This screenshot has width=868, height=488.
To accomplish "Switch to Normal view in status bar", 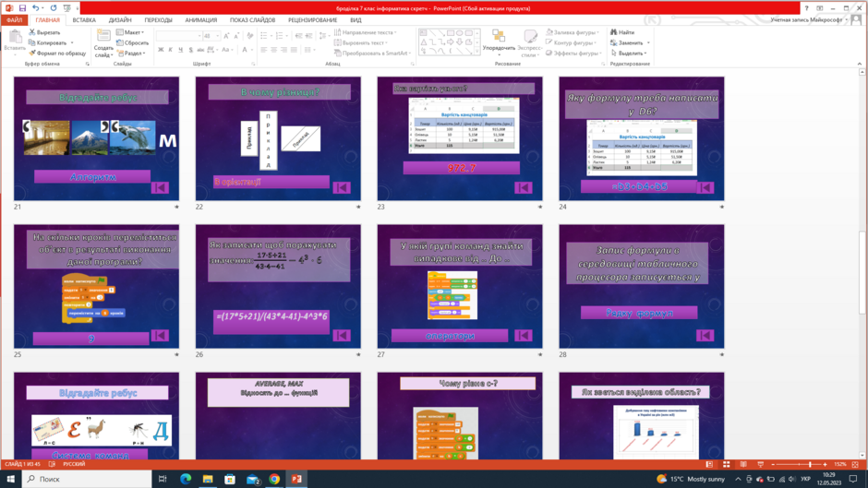I will [x=709, y=464].
